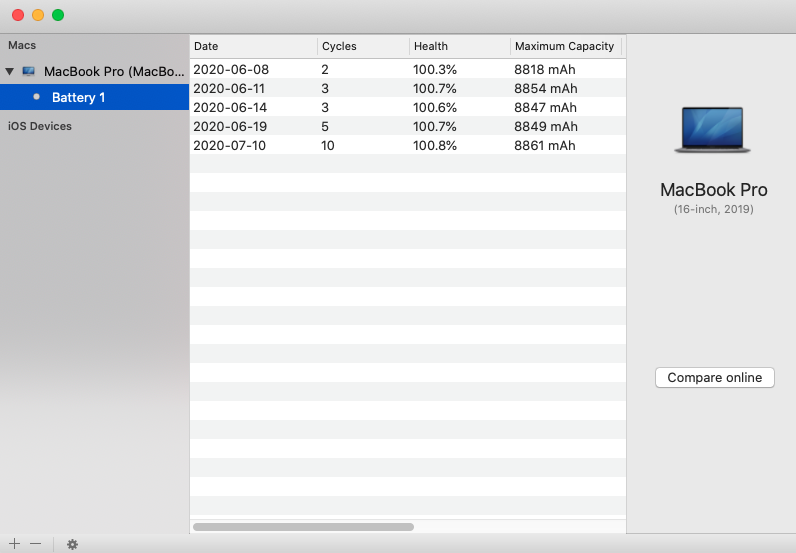796x553 pixels.
Task: Minimize the window with the yellow button
Action: coord(38,15)
